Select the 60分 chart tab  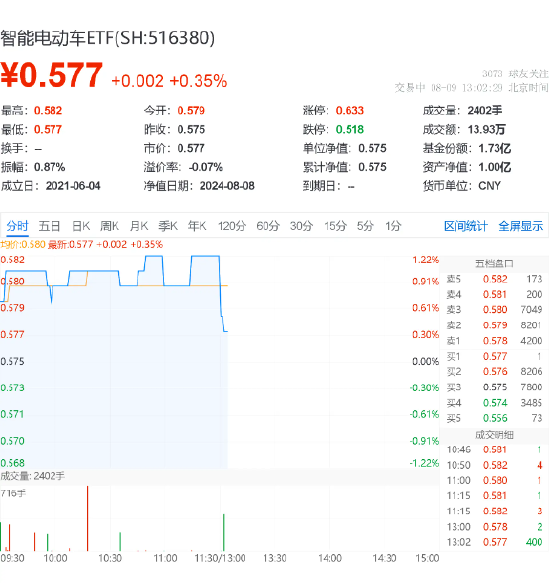[x=268, y=226]
